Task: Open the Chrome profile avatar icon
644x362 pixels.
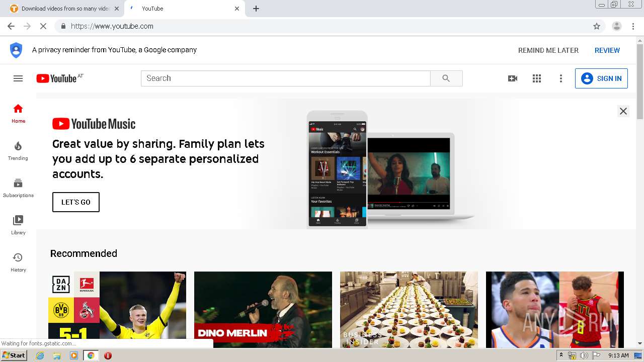Action: (617, 26)
